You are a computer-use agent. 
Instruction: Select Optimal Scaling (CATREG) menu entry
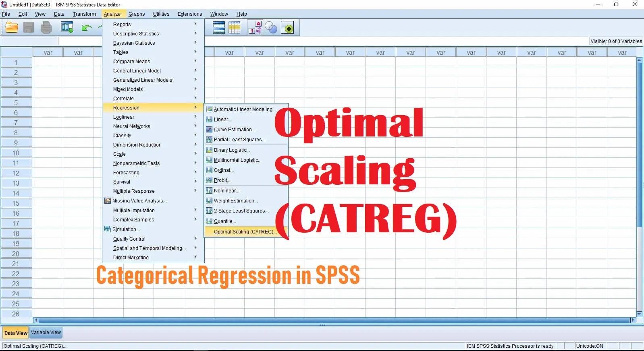coord(246,231)
